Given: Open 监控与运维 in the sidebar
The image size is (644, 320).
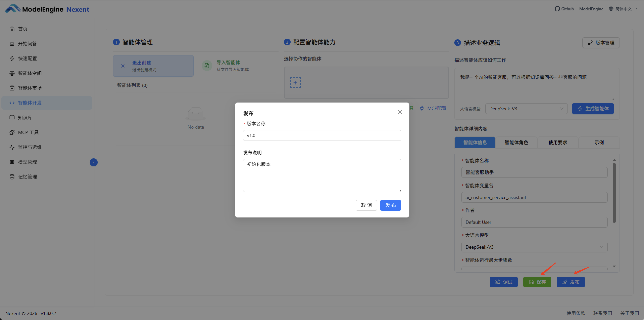Looking at the screenshot, I should tap(30, 147).
